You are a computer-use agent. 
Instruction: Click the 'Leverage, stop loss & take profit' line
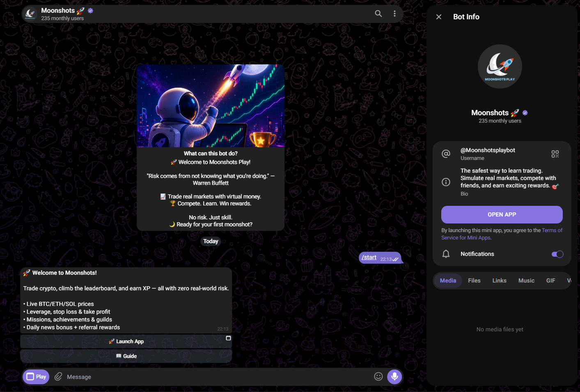point(66,312)
